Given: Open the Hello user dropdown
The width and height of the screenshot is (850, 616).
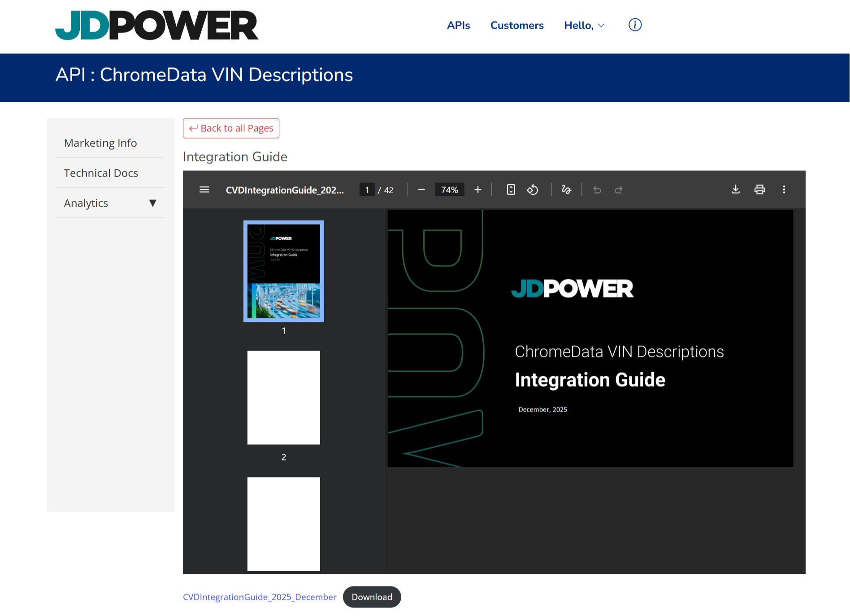Looking at the screenshot, I should 584,26.
